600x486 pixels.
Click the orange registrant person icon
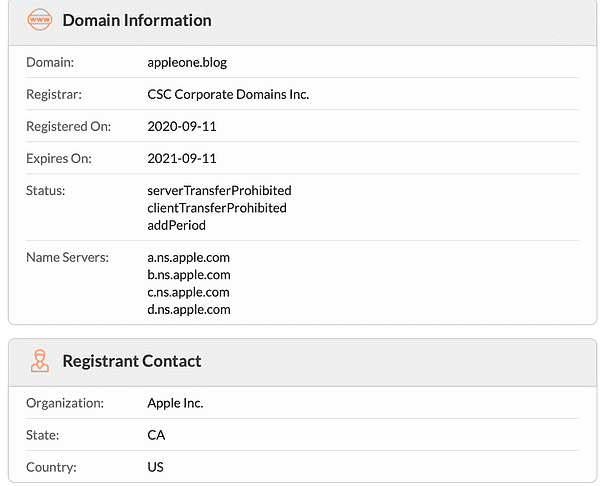(40, 361)
